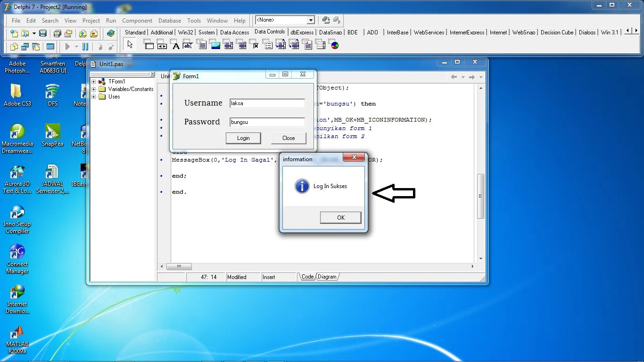This screenshot has width=644, height=362.
Task: Switch to the Data Access palette tab
Action: (x=234, y=32)
